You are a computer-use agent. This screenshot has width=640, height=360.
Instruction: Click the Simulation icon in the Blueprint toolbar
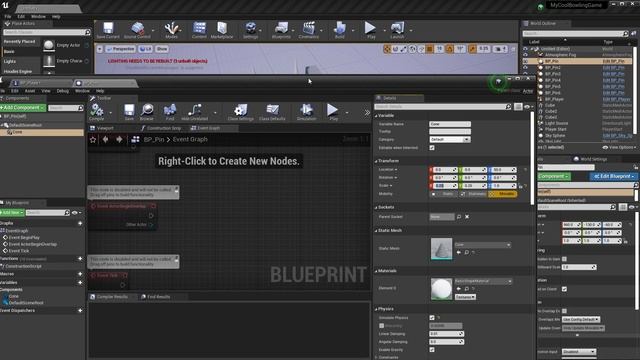(306, 112)
